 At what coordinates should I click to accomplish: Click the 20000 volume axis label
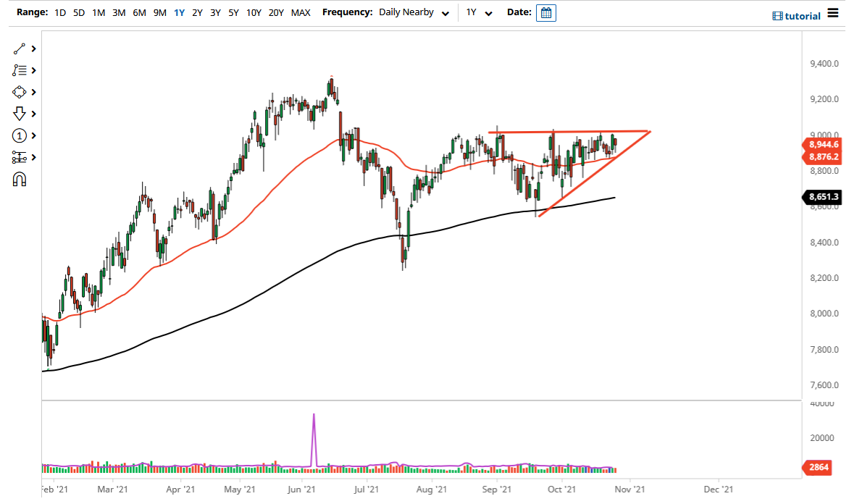click(822, 438)
